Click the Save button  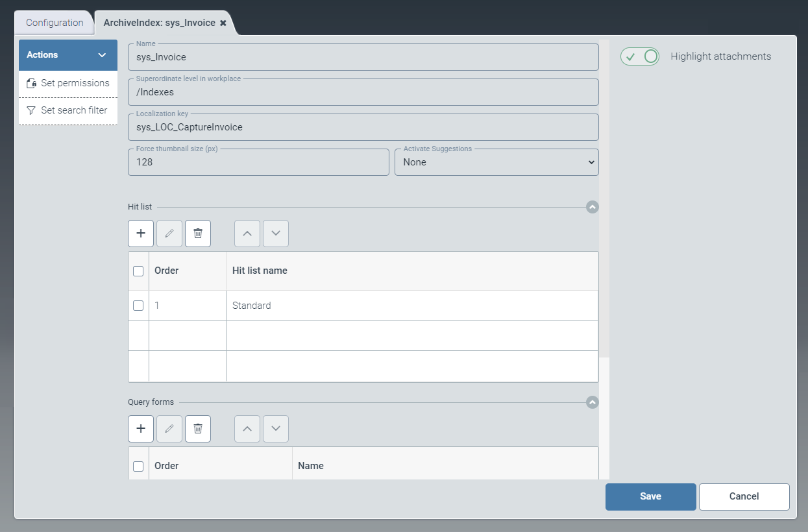click(x=650, y=496)
